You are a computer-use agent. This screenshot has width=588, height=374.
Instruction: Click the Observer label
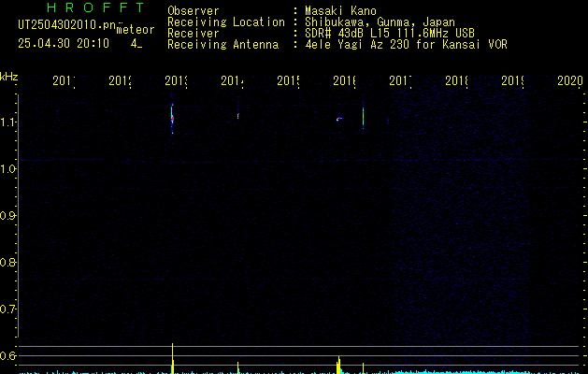click(x=194, y=11)
